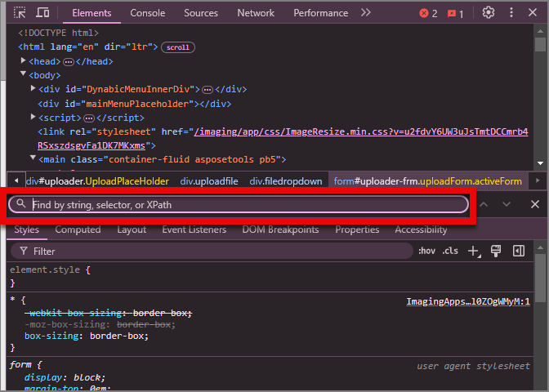Select form#uploader-frm breadcrumb
This screenshot has width=549, height=392.
(x=428, y=181)
